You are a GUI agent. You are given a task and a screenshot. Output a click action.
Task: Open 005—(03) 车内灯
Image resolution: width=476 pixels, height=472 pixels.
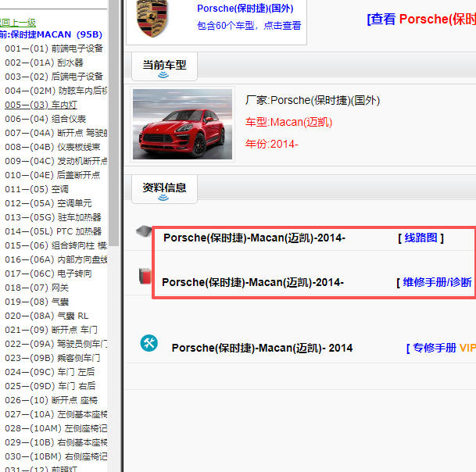click(41, 105)
